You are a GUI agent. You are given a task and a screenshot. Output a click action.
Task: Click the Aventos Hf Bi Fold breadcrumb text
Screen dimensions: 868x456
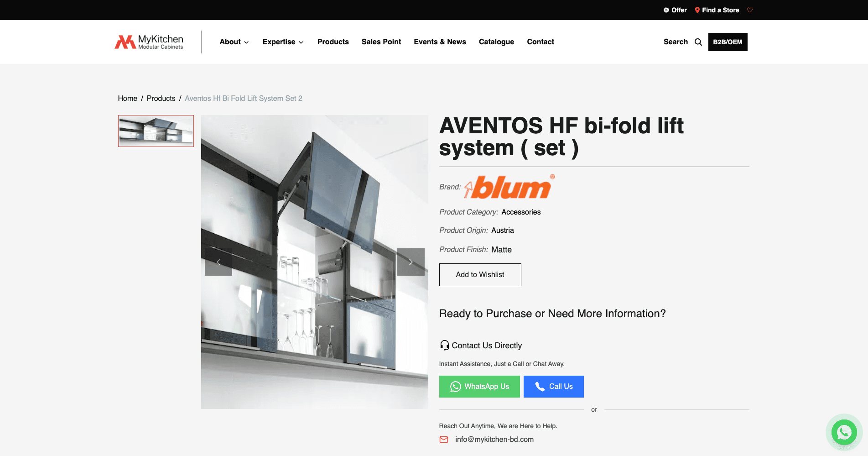244,98
